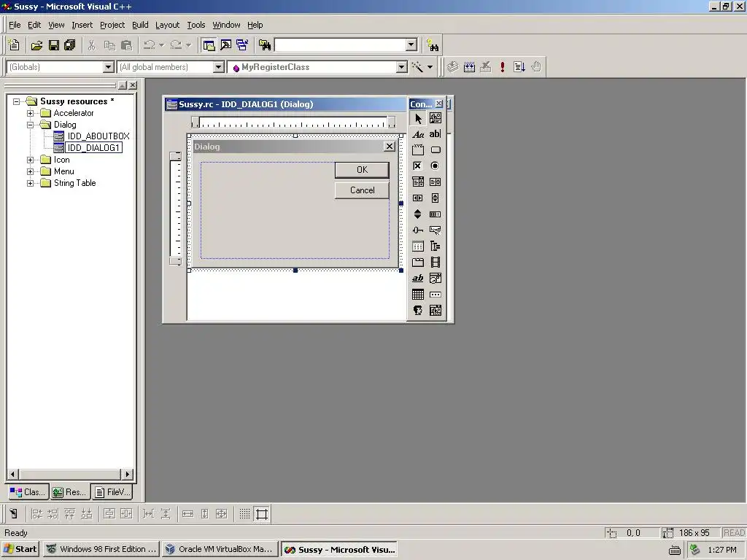Pick the Date Time Picker control tool

436,279
